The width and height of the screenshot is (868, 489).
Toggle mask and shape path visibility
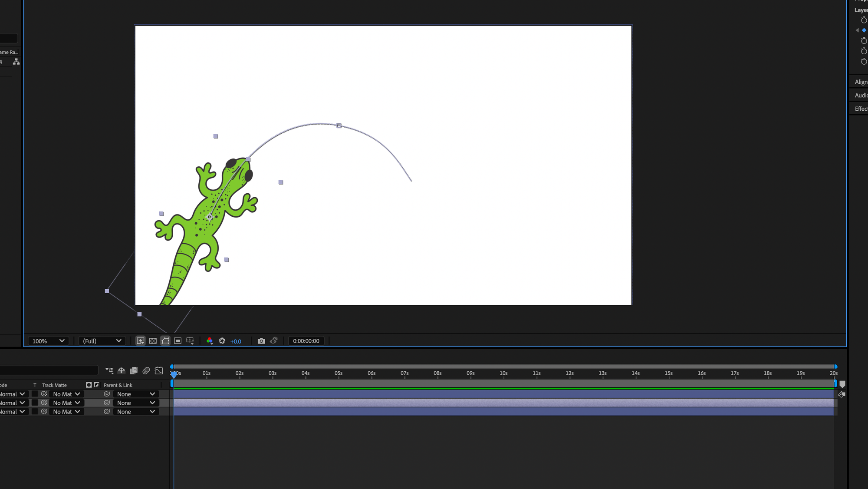pos(165,341)
